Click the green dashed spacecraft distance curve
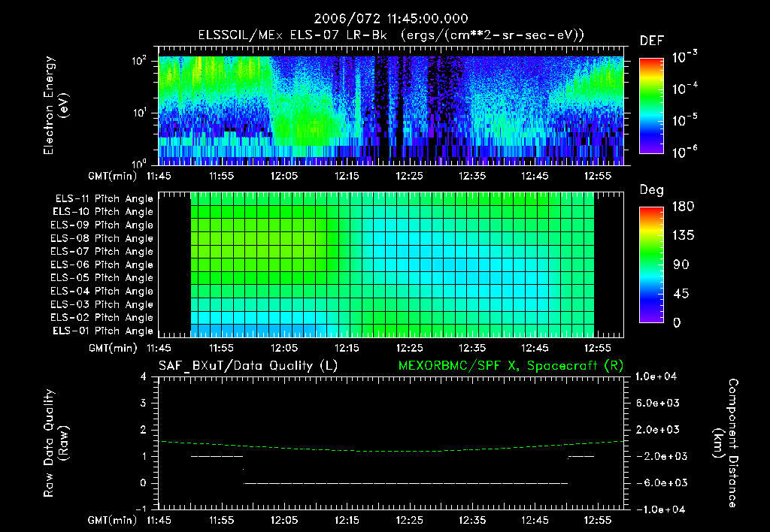Viewport: 770px width, 532px height. 391,448
